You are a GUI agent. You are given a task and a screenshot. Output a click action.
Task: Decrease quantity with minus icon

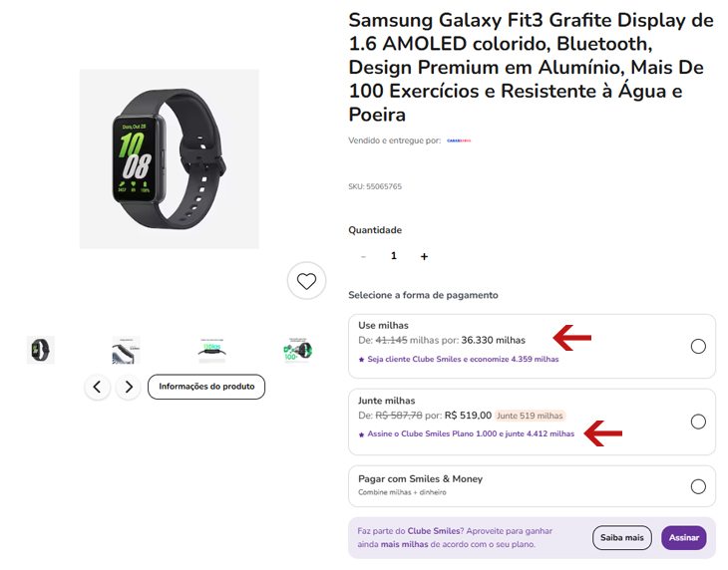point(364,256)
